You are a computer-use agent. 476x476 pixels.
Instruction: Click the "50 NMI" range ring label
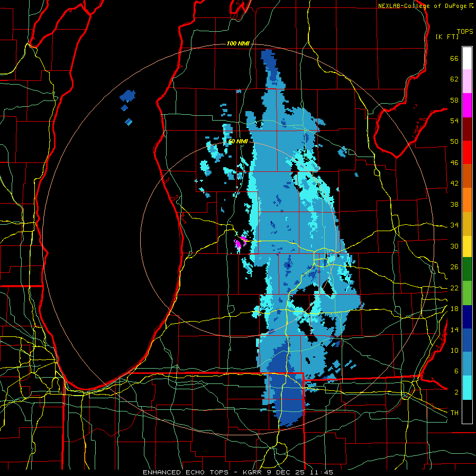(x=238, y=141)
